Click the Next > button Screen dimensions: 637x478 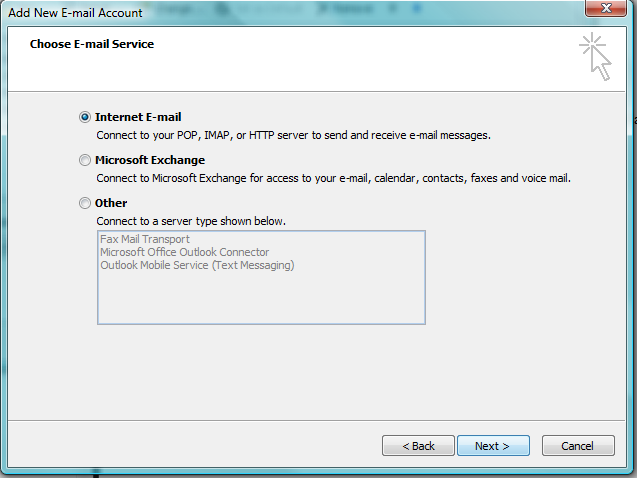493,446
